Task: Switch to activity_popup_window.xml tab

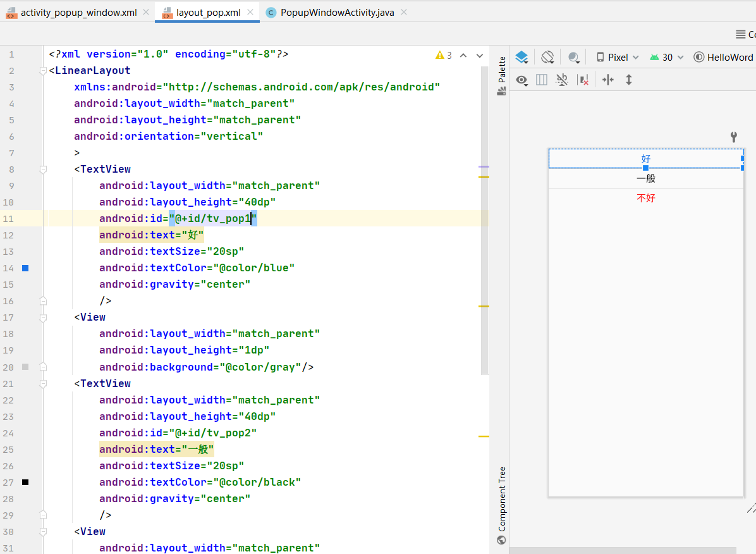Action: click(78, 13)
